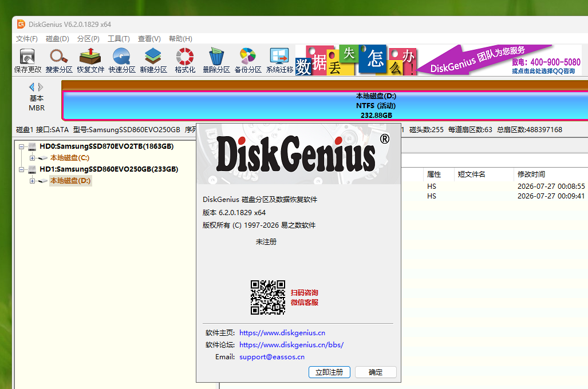This screenshot has width=588, height=389.
Task: Click the 删除分区 delete partition icon
Action: point(216,61)
